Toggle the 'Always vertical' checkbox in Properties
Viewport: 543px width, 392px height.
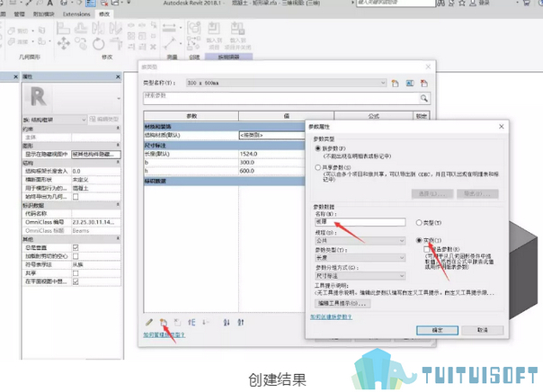tap(76, 247)
